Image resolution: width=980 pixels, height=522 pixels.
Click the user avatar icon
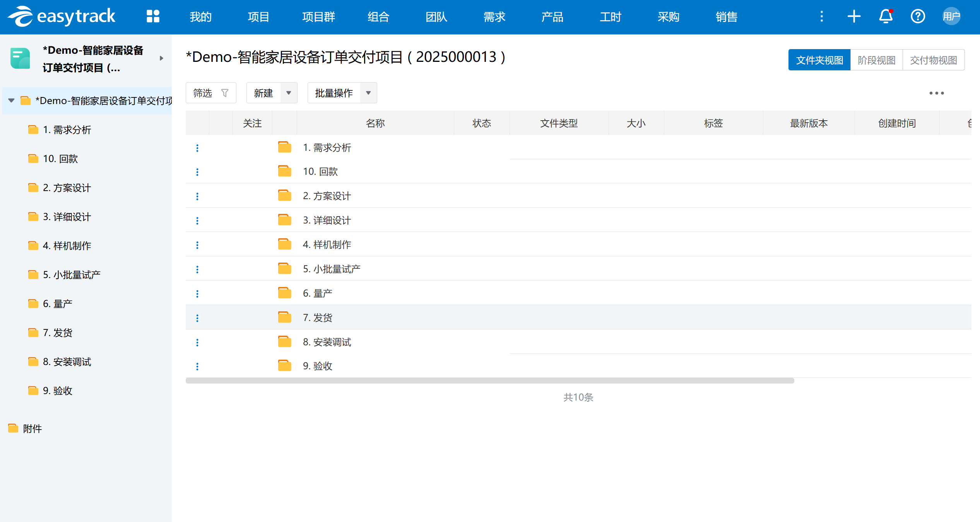[951, 16]
